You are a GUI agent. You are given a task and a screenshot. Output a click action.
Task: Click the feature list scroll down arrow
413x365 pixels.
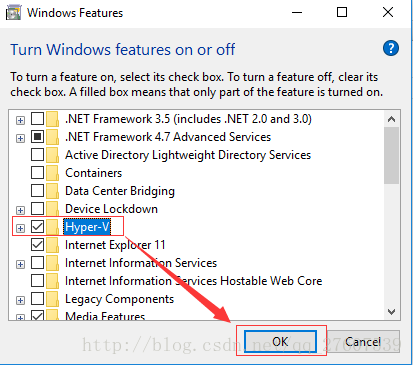coord(391,312)
